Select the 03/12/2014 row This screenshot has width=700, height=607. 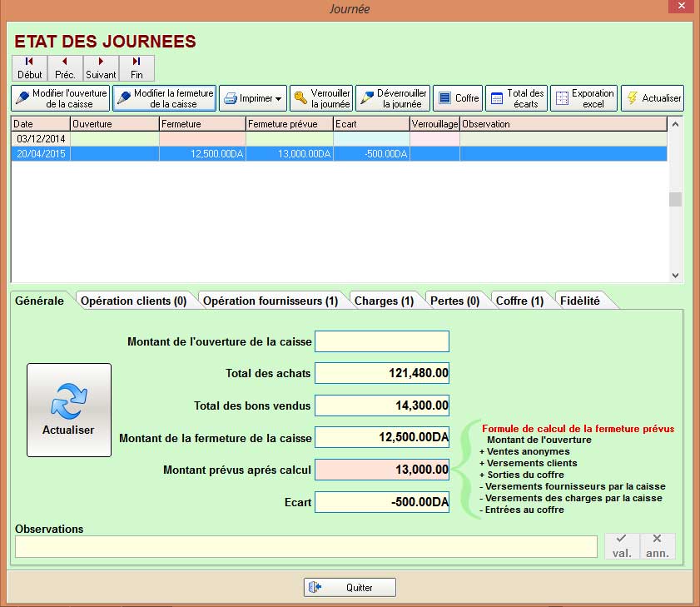click(x=340, y=139)
